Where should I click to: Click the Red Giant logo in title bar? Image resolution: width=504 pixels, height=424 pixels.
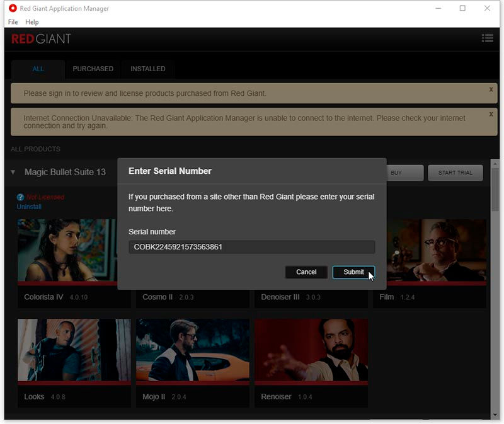tap(13, 8)
